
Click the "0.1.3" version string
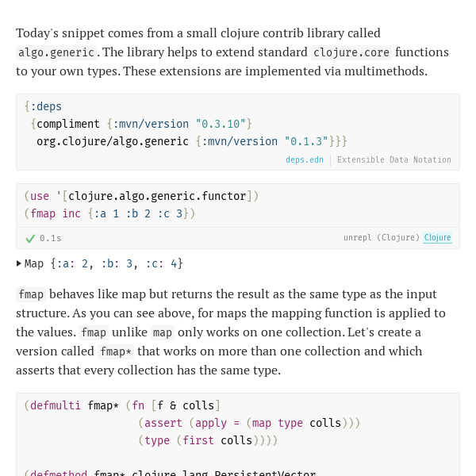point(306,141)
